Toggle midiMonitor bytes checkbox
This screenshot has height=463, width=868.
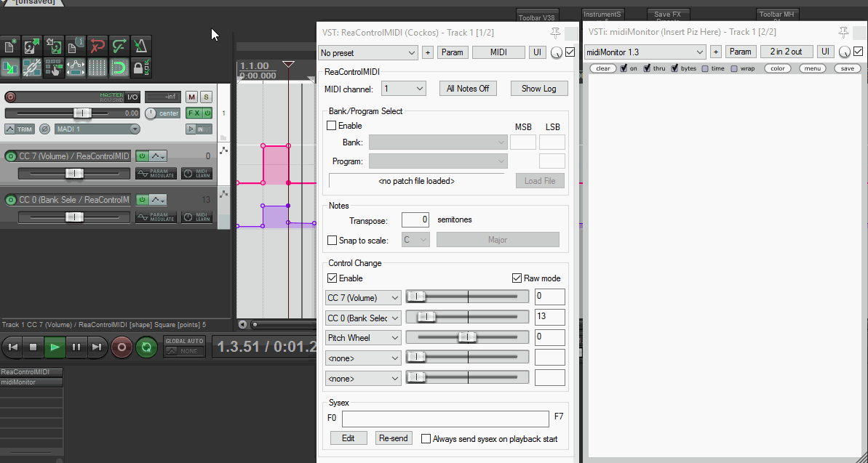[x=674, y=68]
